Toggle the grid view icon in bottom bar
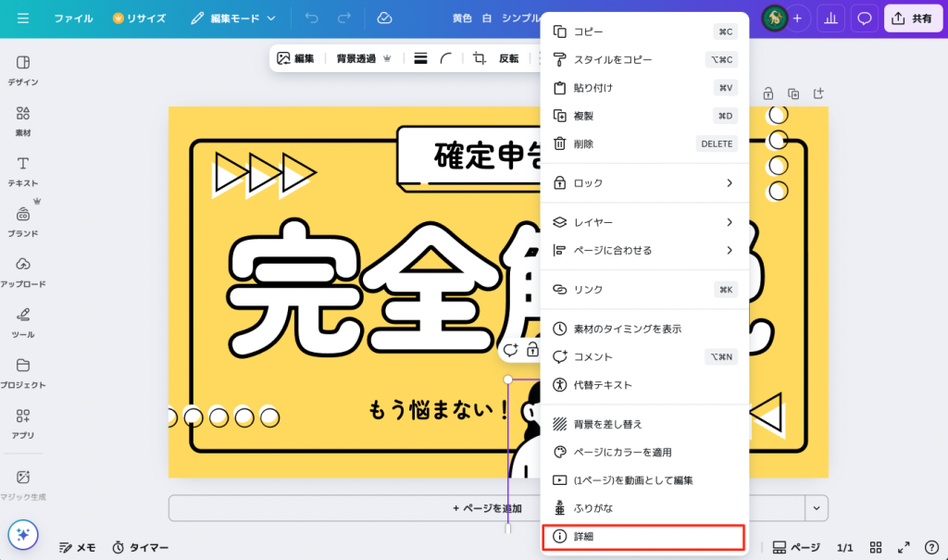The height and width of the screenshot is (560, 948). (875, 547)
